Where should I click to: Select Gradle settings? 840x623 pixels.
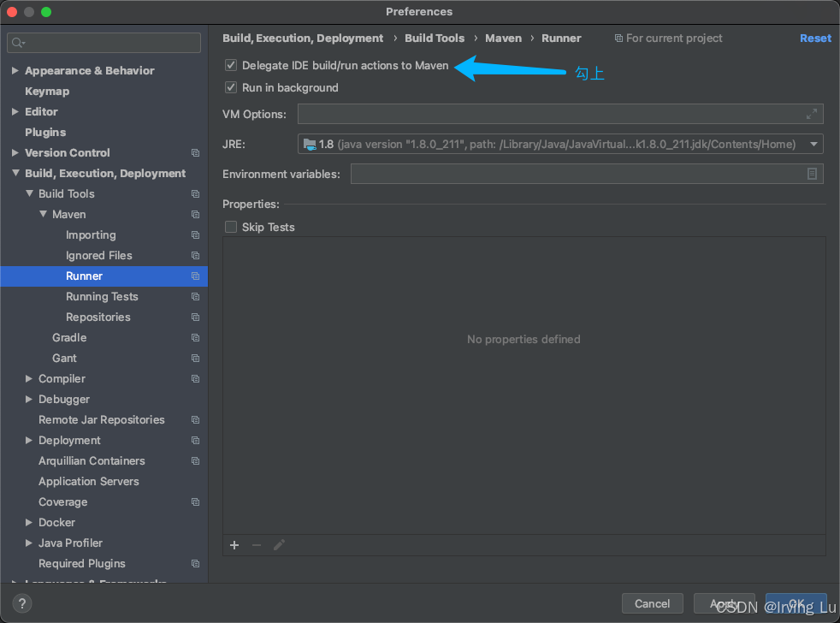coord(69,338)
